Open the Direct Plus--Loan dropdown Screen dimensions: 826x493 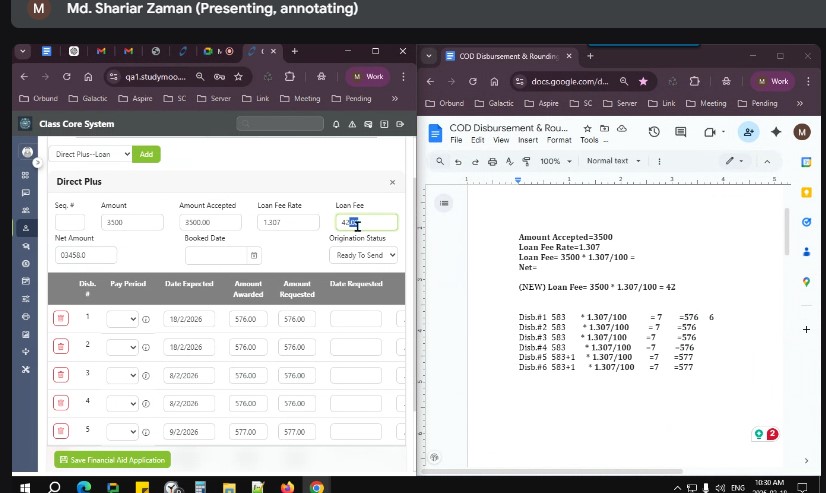coord(91,154)
